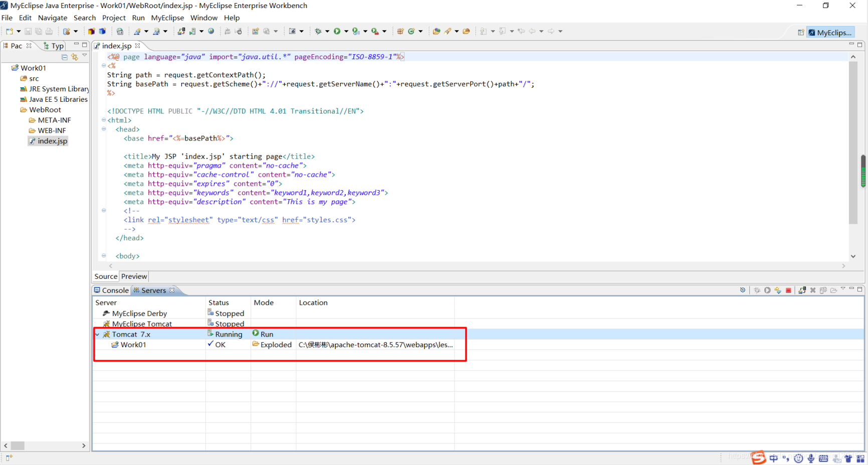
Task: Click the Debug bug icon in main toolbar
Action: (318, 31)
